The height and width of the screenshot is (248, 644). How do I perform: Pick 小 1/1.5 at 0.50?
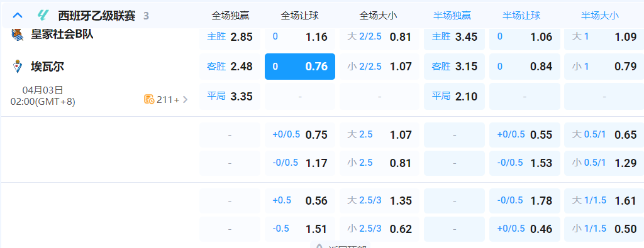(604, 229)
